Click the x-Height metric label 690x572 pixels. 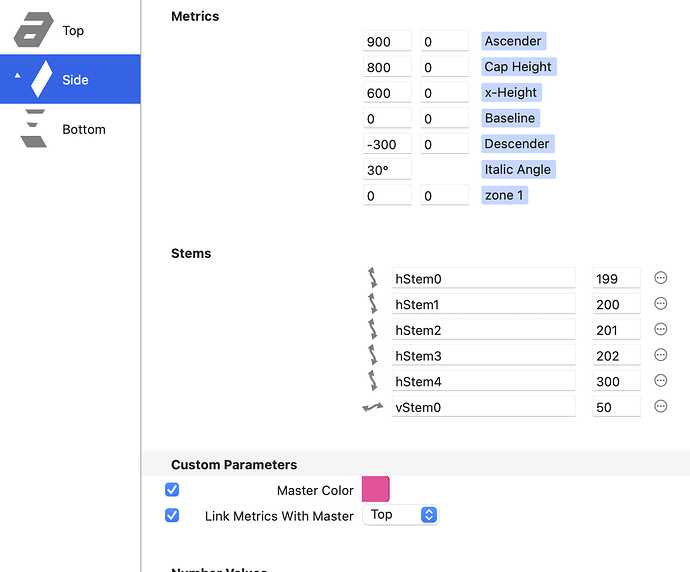[511, 93]
